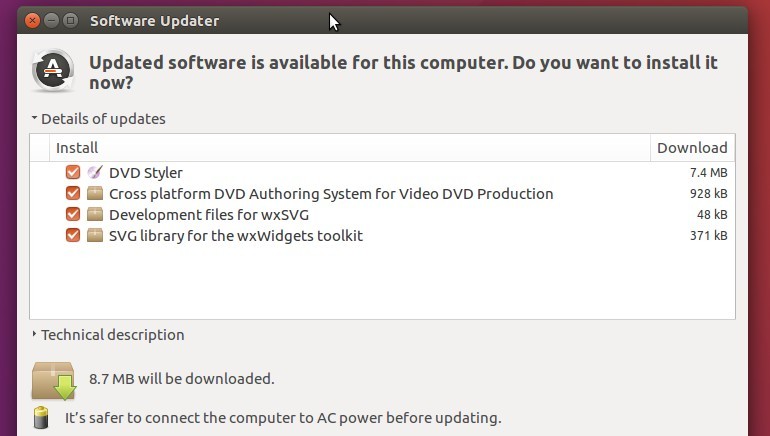Click the download package icon with green arrow

(54, 380)
